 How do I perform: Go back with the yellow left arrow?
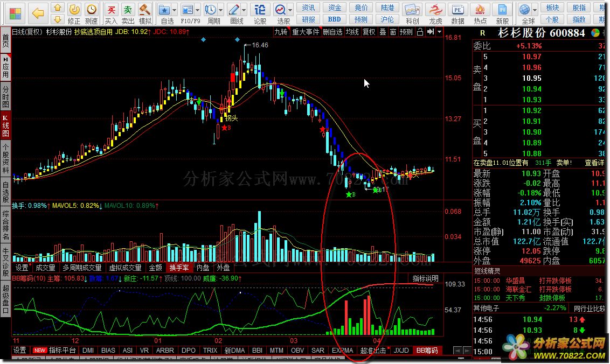point(38,13)
